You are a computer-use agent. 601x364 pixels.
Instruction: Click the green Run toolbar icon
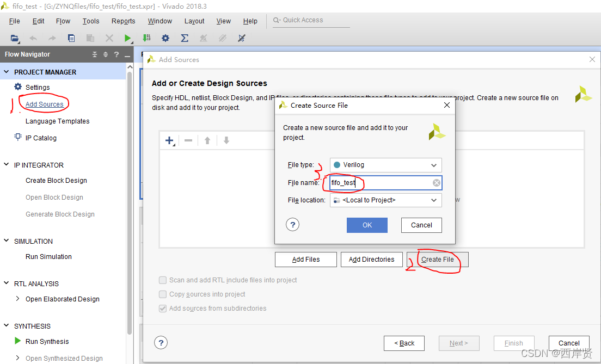tap(127, 38)
